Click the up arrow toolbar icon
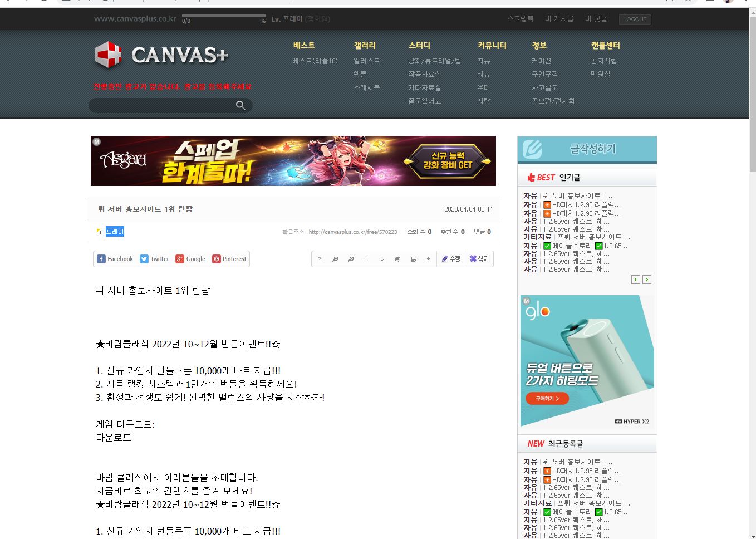756x539 pixels. [x=366, y=259]
